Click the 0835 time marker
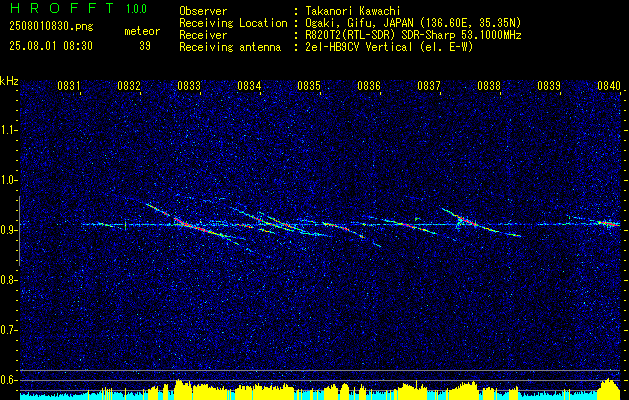This screenshot has height=400, width=629. [x=309, y=85]
